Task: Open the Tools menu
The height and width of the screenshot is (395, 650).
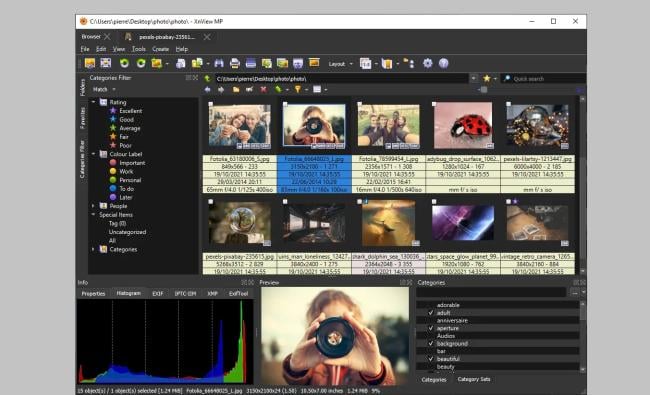Action: point(138,49)
